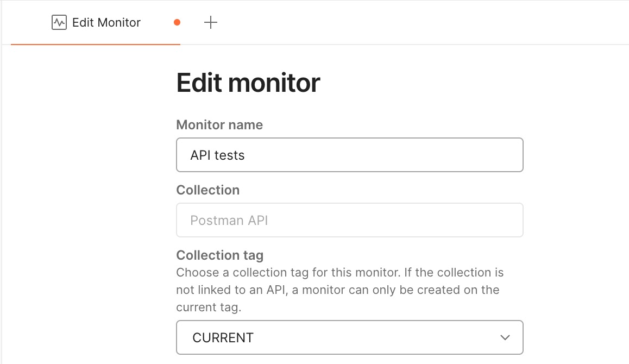This screenshot has width=629, height=364.
Task: Click the orange unsaved changes dot
Action: 177,22
